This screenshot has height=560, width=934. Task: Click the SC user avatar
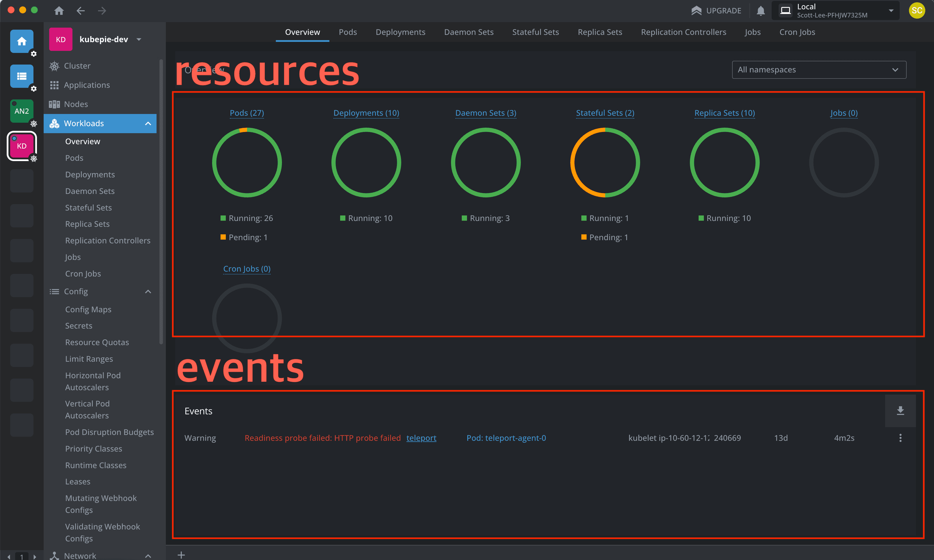tap(917, 10)
